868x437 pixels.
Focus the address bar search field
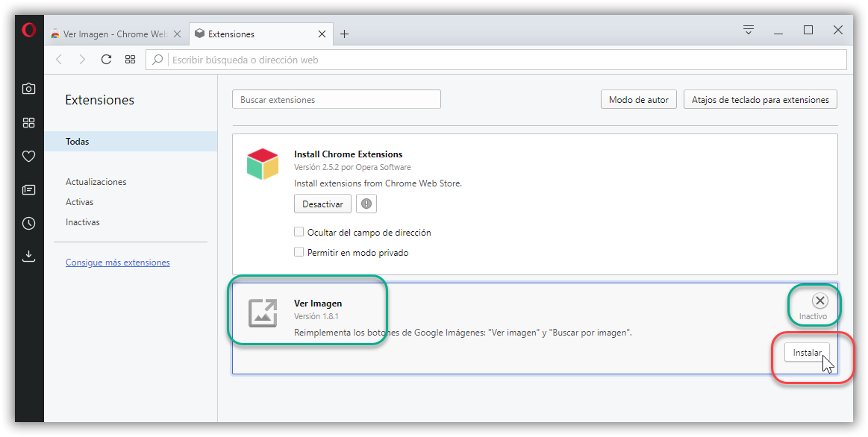[496, 60]
